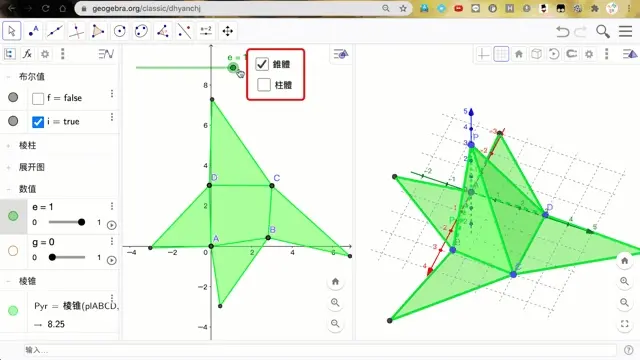Zoom in on 2D graphics view

pos(335,302)
